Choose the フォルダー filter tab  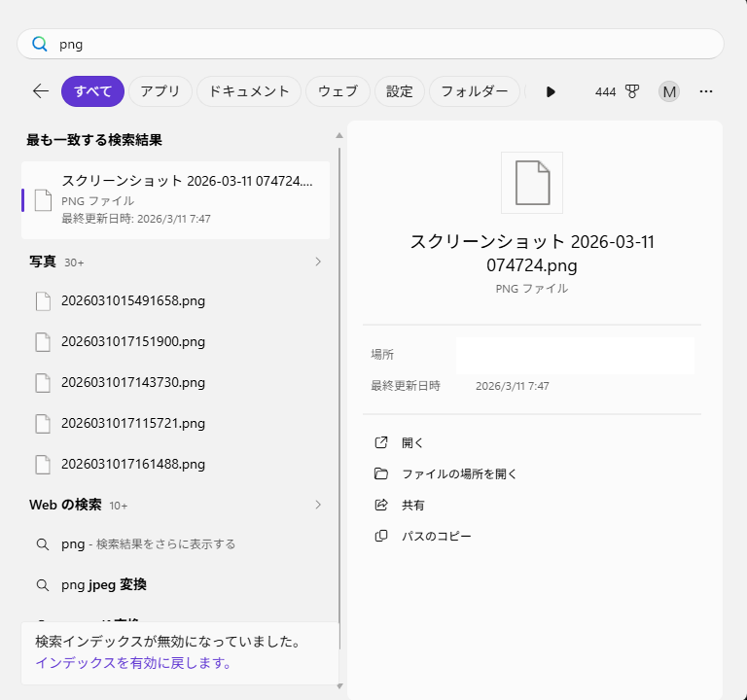474,91
